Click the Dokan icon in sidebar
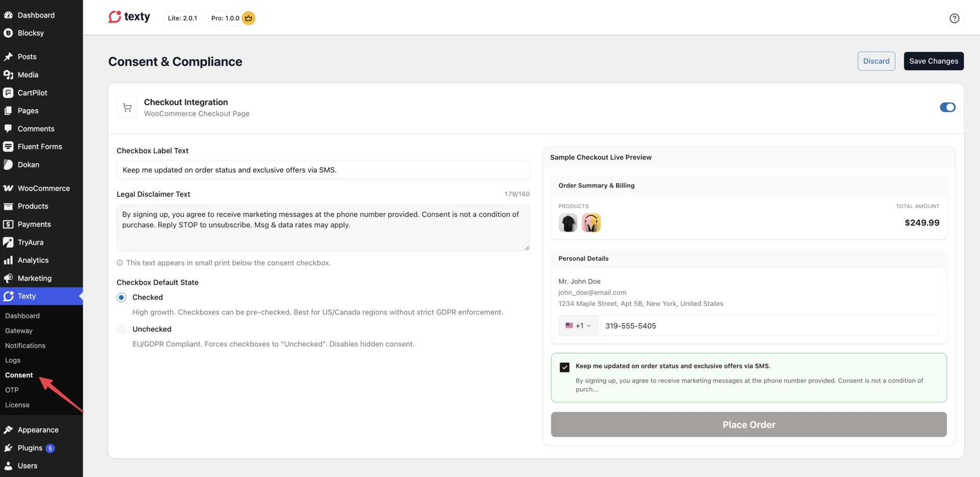This screenshot has width=980, height=477. [8, 165]
